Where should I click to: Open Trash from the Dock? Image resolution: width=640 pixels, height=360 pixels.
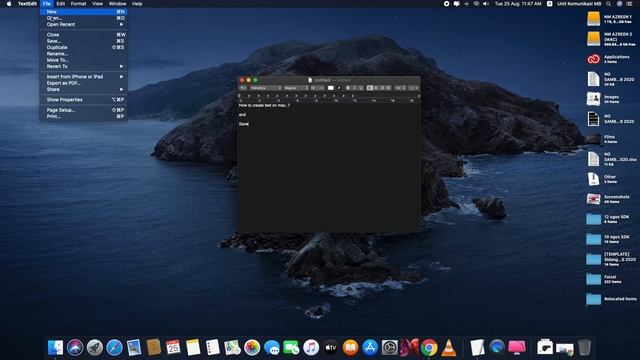pyautogui.click(x=584, y=347)
